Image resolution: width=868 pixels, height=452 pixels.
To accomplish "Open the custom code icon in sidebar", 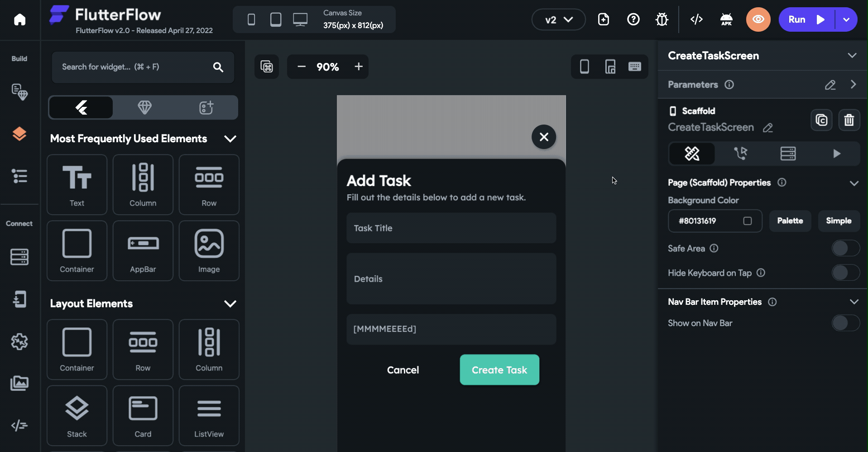I will click(19, 425).
